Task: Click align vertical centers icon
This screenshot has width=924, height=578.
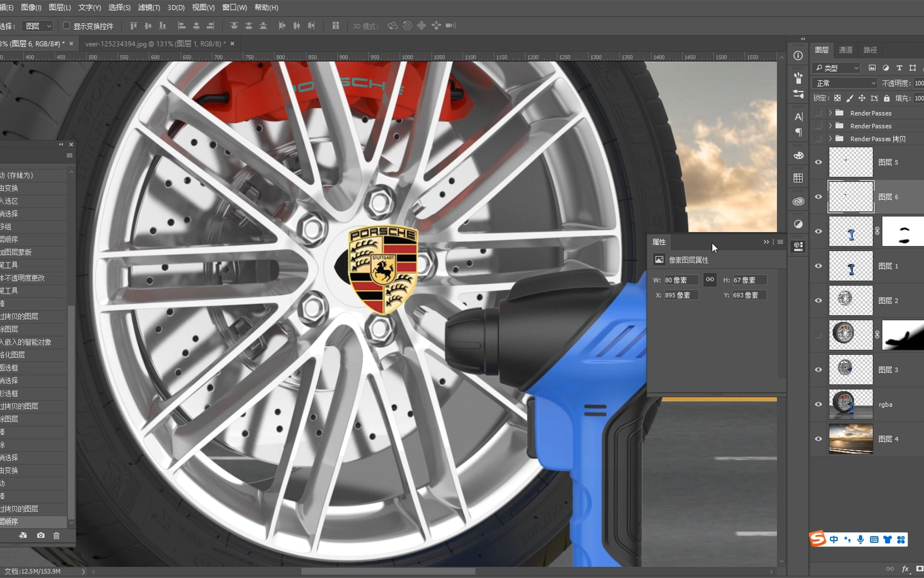Action: tap(148, 26)
